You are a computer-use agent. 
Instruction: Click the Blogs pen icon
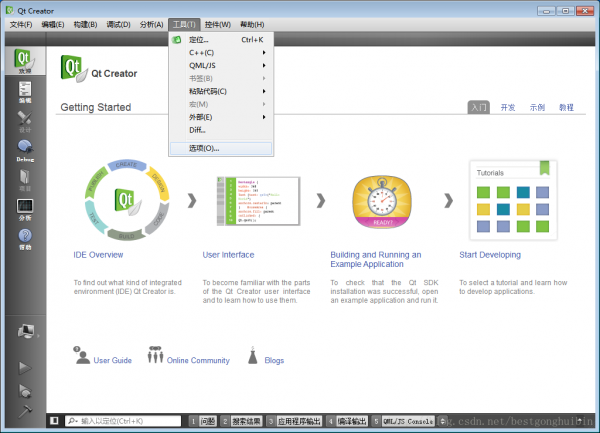click(x=253, y=355)
